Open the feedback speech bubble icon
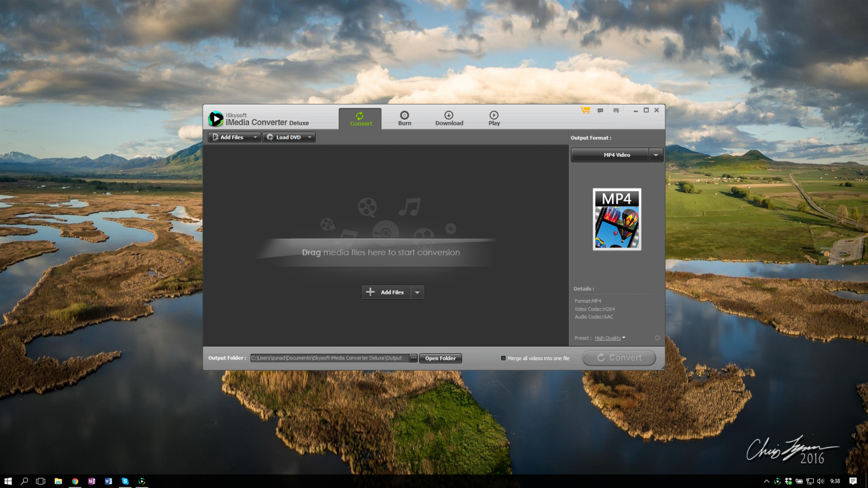This screenshot has width=868, height=488. 600,111
